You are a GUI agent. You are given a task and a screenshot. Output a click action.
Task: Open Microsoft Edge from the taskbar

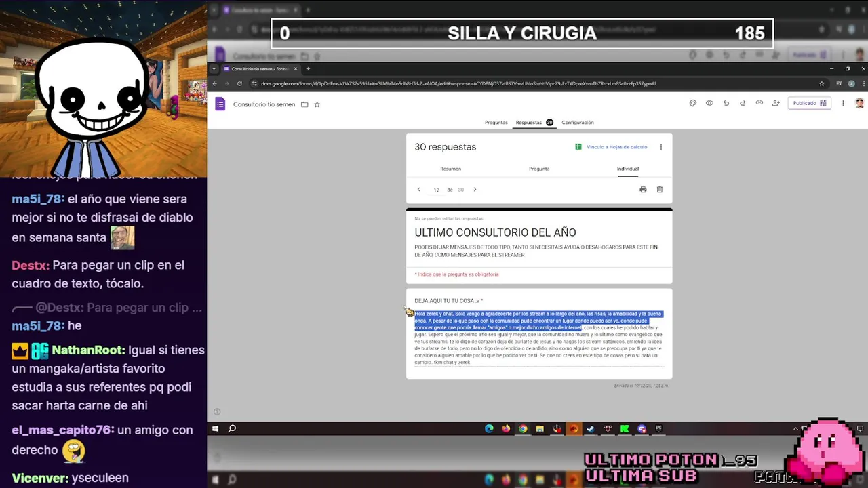[489, 428]
